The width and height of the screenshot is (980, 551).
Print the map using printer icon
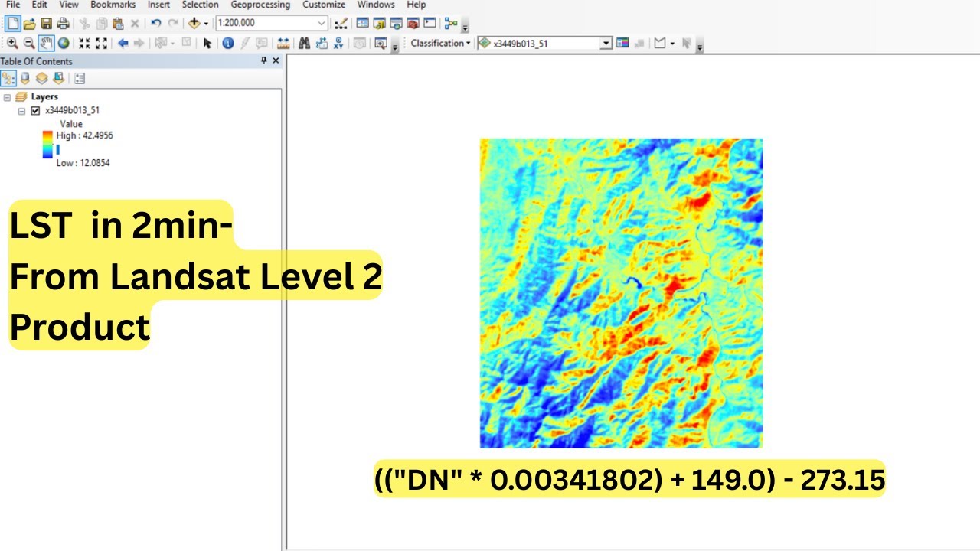[63, 24]
